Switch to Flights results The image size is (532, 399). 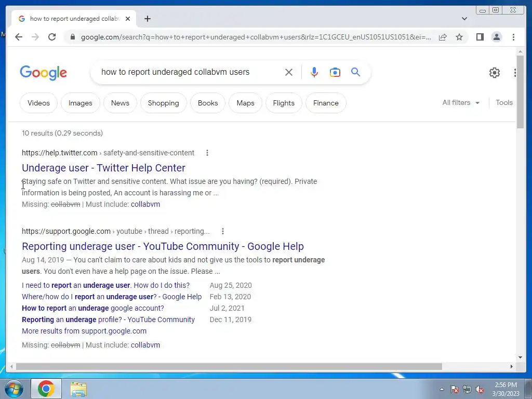tap(284, 103)
